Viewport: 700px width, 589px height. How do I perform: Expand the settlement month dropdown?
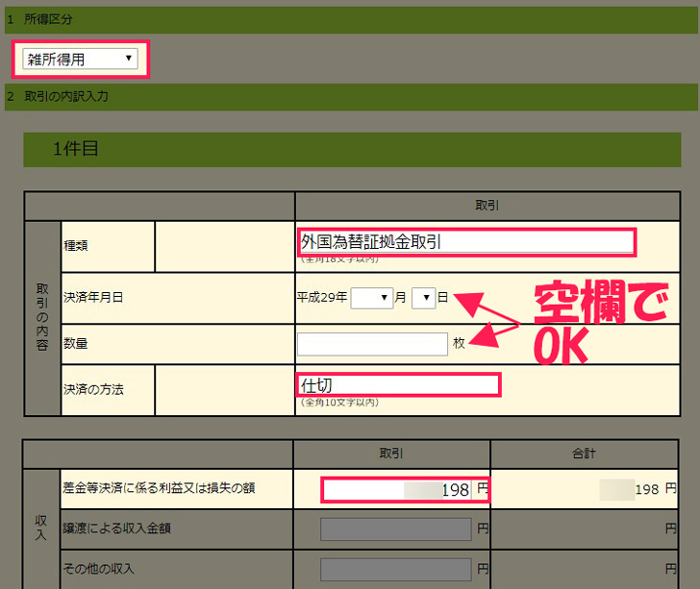(x=371, y=298)
